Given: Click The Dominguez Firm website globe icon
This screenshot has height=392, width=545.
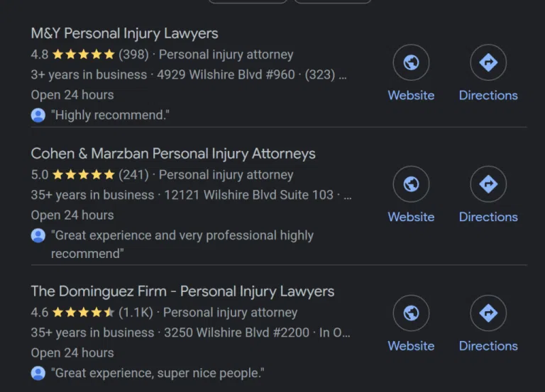Looking at the screenshot, I should click(x=411, y=313).
